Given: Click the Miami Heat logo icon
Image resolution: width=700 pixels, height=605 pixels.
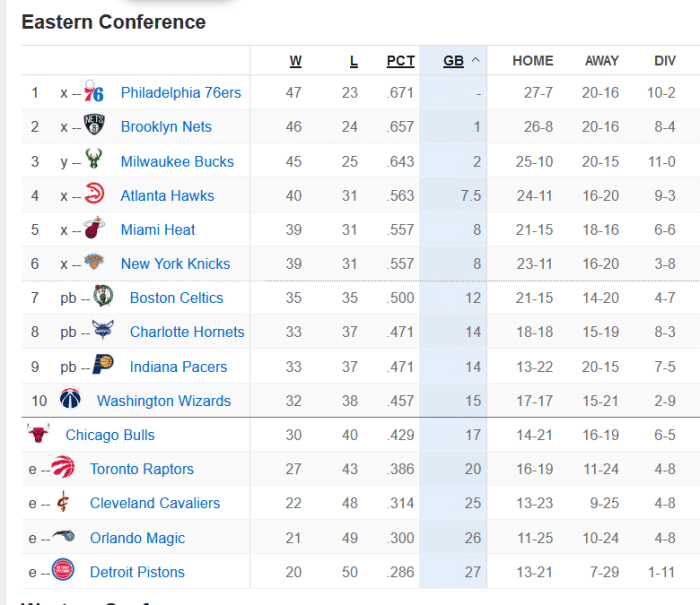Looking at the screenshot, I should pos(94,230).
